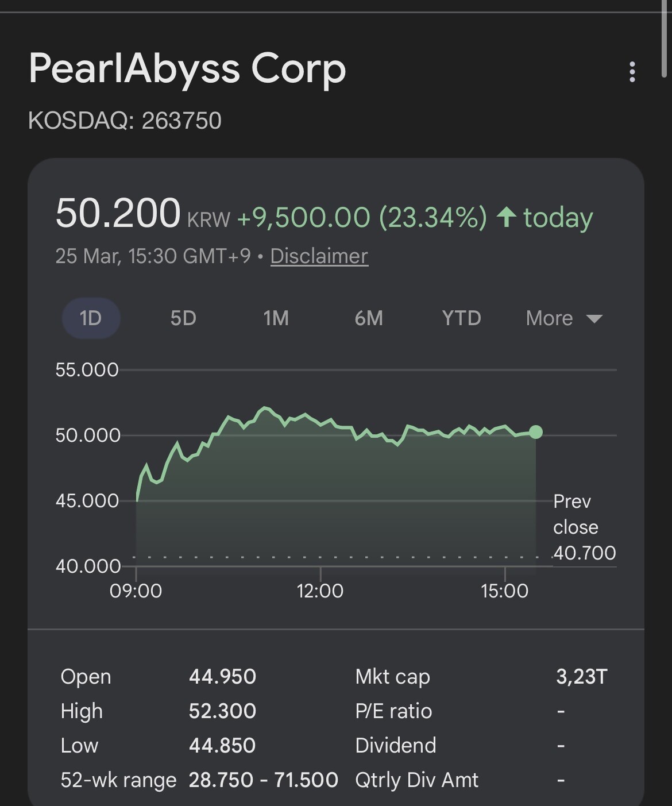Switch to the 1M chart range
This screenshot has width=672, height=806.
[x=276, y=318]
